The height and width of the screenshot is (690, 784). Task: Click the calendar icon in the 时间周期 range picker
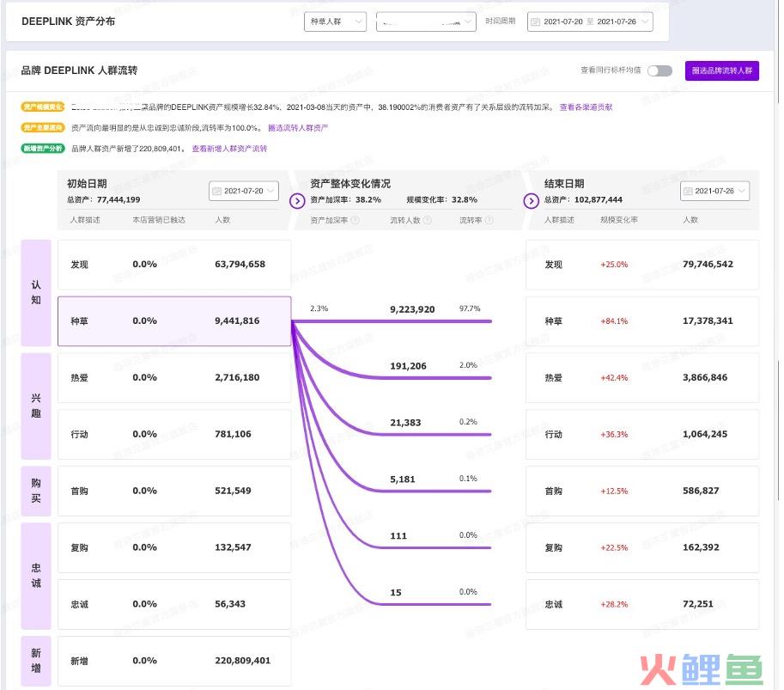click(x=536, y=22)
